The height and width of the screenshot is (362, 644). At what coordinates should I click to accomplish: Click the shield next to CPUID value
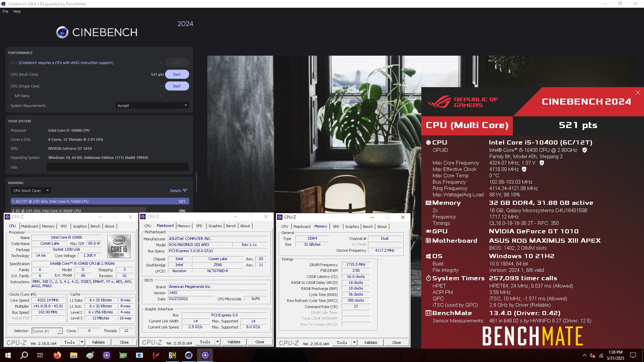pyautogui.click(x=585, y=150)
